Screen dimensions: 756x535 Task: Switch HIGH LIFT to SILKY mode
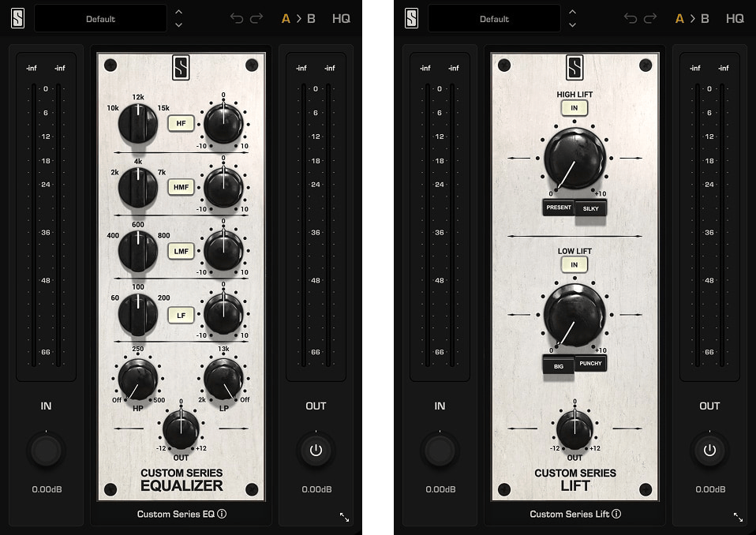pyautogui.click(x=591, y=208)
